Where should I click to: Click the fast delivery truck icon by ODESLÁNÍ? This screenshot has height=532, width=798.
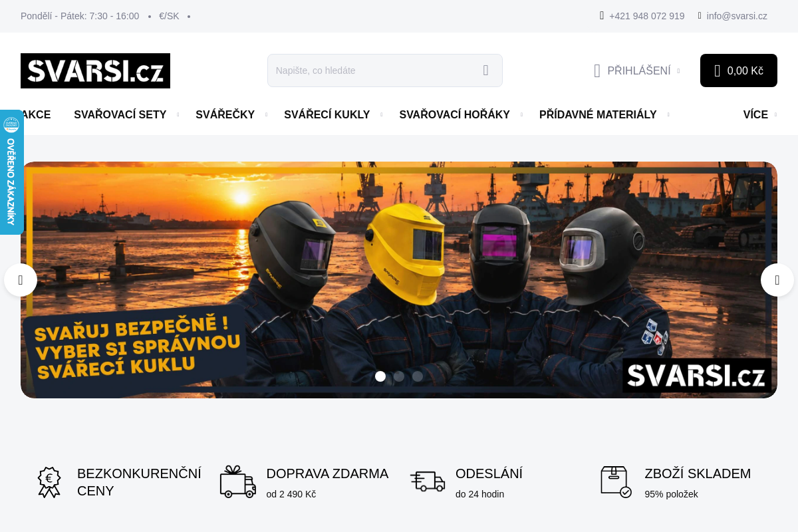(x=428, y=481)
